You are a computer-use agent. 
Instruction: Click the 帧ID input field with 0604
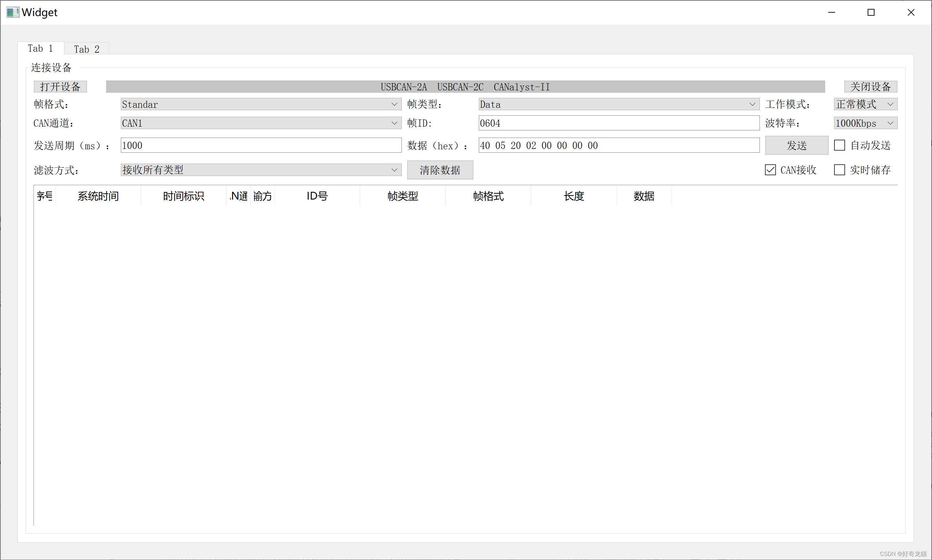618,123
